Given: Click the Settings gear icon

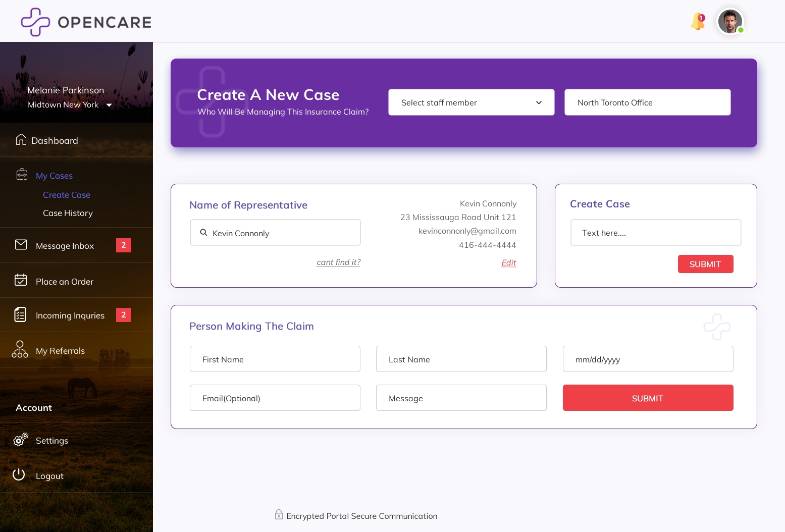Looking at the screenshot, I should point(20,440).
